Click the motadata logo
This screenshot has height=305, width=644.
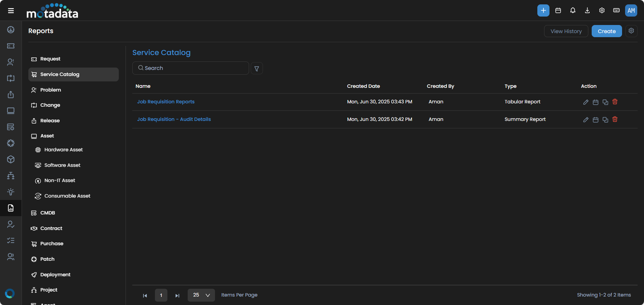pyautogui.click(x=52, y=11)
